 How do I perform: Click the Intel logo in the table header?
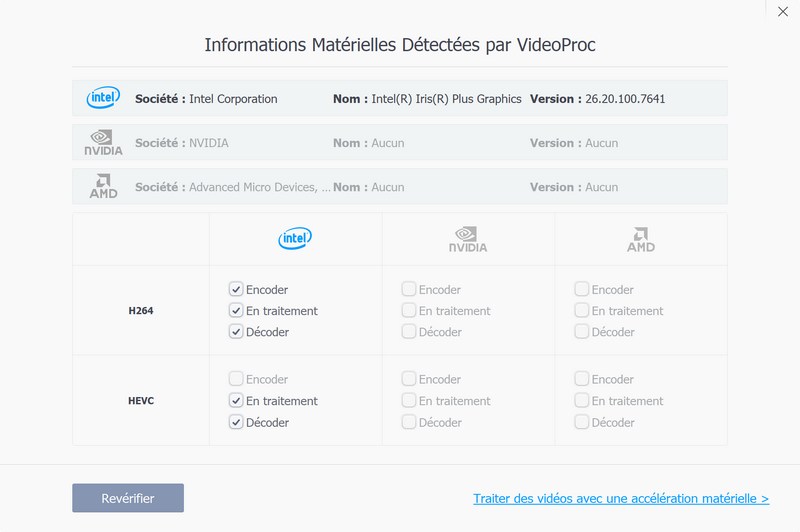point(295,238)
